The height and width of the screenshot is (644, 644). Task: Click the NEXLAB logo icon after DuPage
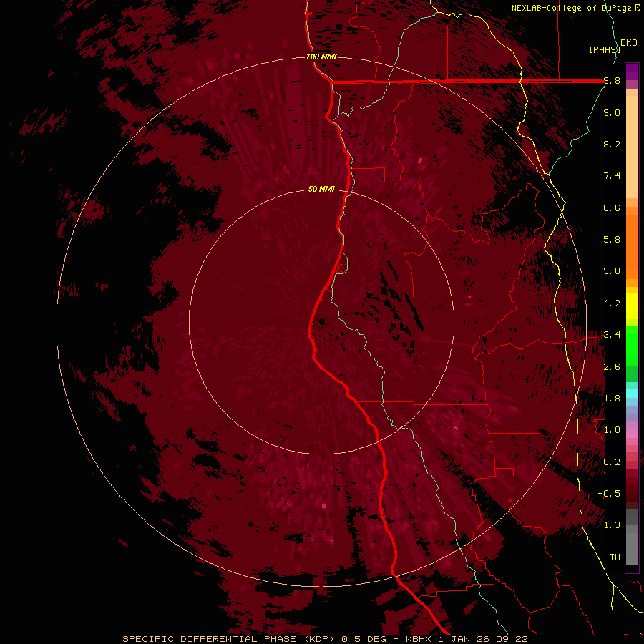[x=638, y=7]
